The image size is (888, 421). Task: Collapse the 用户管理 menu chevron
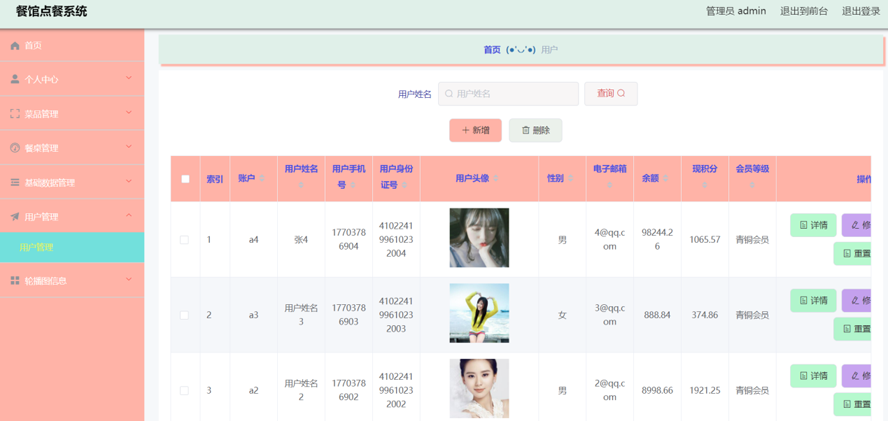click(128, 216)
